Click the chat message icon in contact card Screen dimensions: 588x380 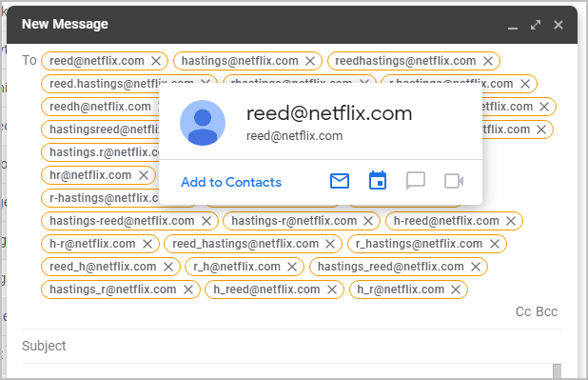click(416, 181)
